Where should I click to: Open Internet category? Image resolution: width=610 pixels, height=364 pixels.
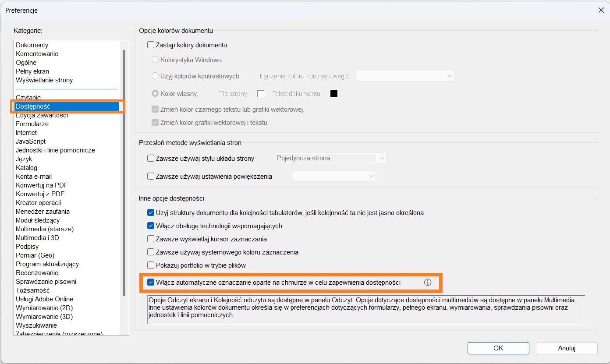tap(26, 133)
